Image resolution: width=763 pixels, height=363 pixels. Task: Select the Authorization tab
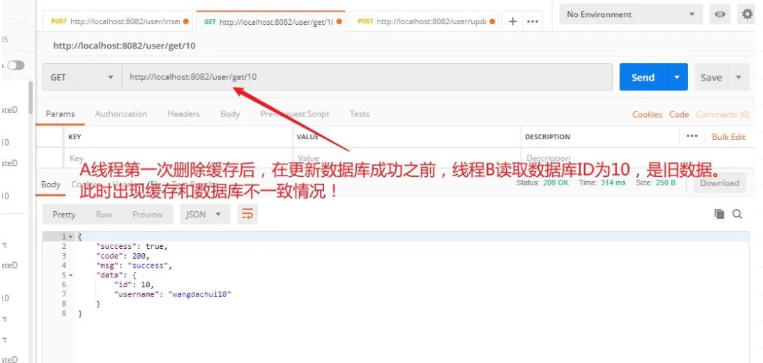pos(121,114)
